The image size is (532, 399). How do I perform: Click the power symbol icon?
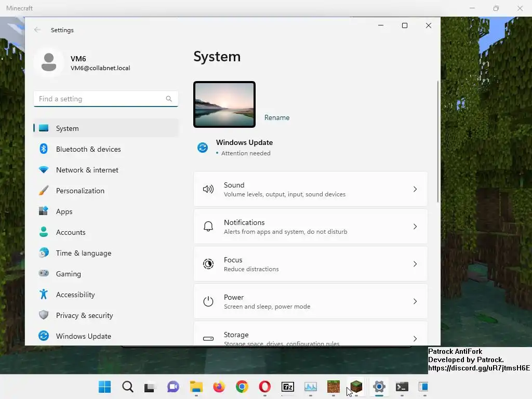[x=208, y=301]
